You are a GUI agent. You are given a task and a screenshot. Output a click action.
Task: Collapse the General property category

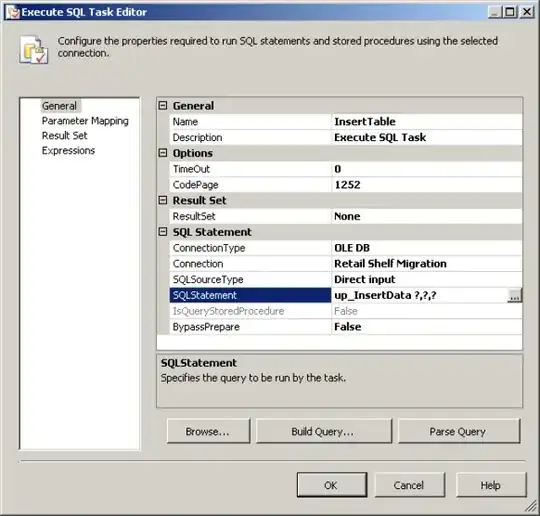pyautogui.click(x=163, y=105)
